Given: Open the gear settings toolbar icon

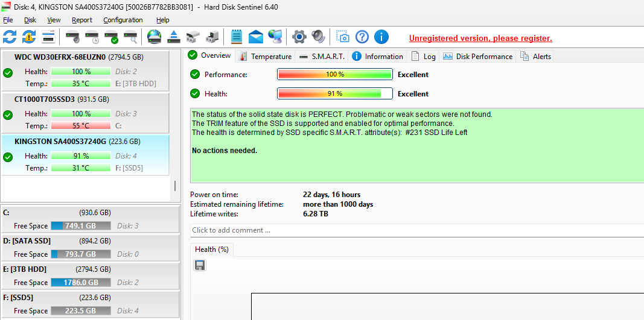Looking at the screenshot, I should click(x=299, y=37).
